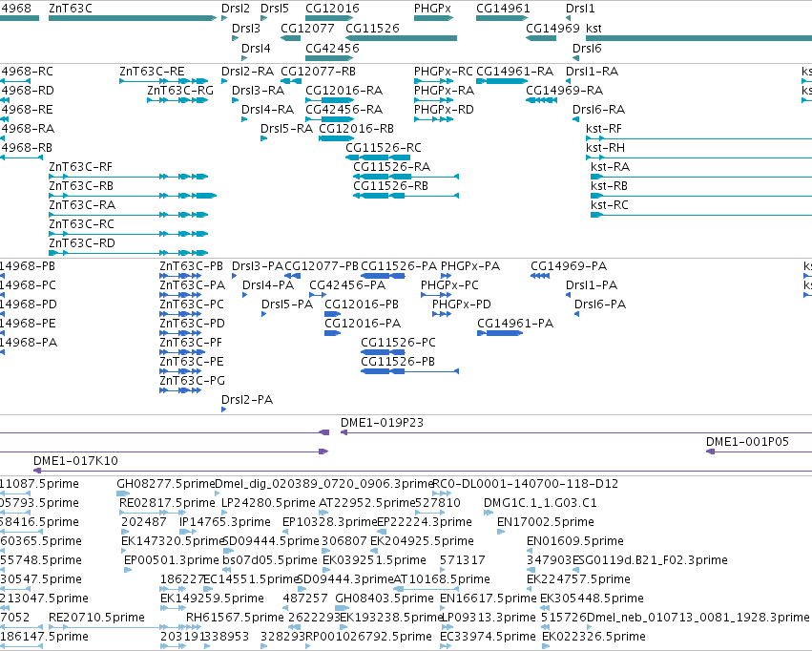Click BAC clone DME1-001P05
Image resolution: width=812 pixels, height=651 pixels.
point(747,441)
